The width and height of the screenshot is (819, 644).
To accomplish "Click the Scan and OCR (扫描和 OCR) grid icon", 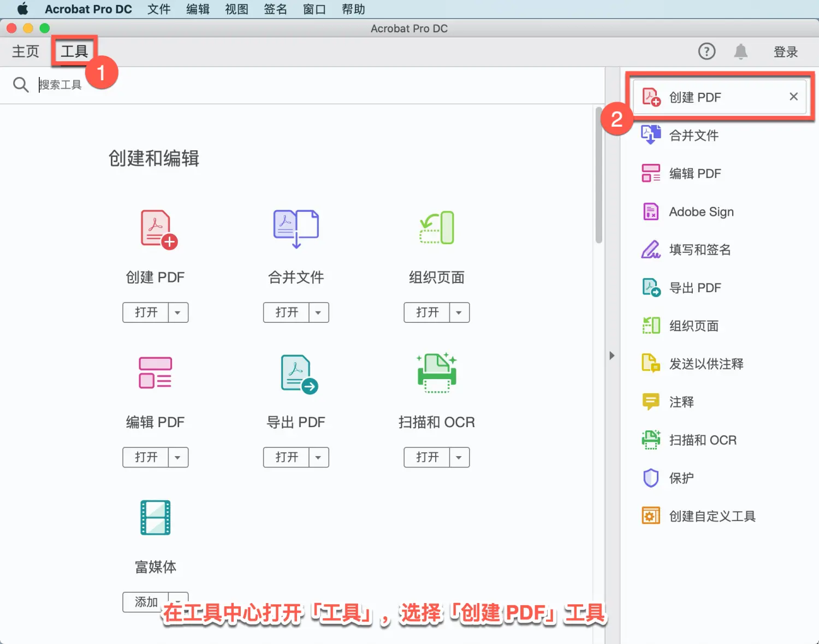I will (437, 373).
